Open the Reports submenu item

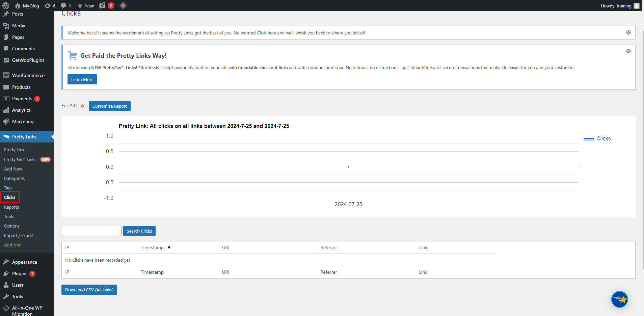11,207
